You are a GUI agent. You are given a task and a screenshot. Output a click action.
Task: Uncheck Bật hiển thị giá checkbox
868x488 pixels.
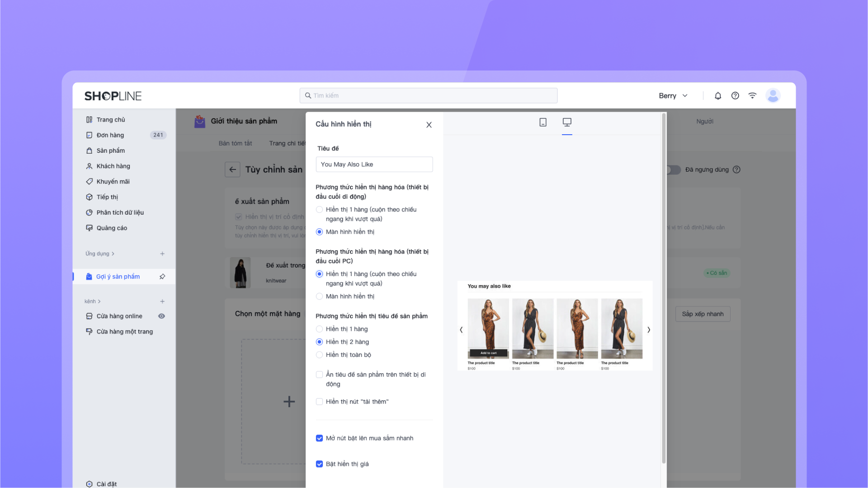319,464
